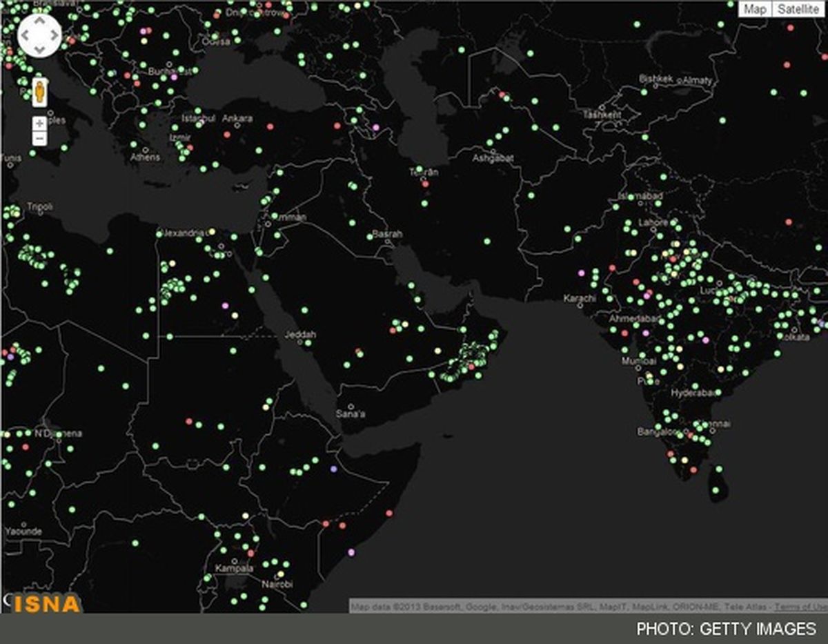Pan the map left with arrow
Image resolution: width=828 pixels, height=644 pixels.
tap(25, 35)
